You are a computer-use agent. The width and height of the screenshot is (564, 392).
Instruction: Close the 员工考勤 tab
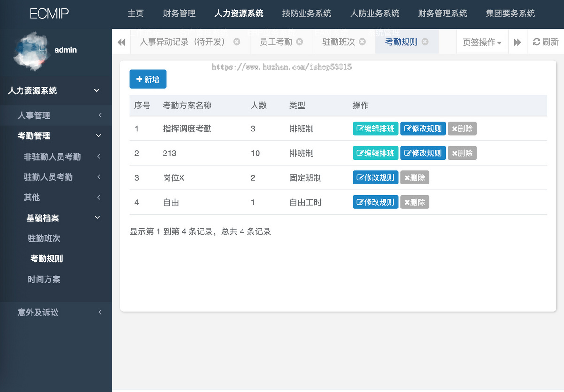point(299,42)
